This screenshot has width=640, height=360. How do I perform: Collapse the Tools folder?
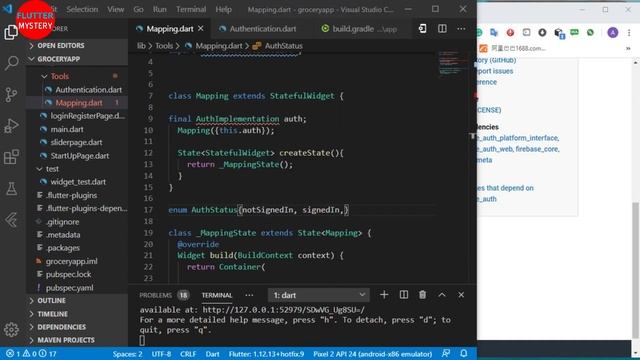point(77,76)
